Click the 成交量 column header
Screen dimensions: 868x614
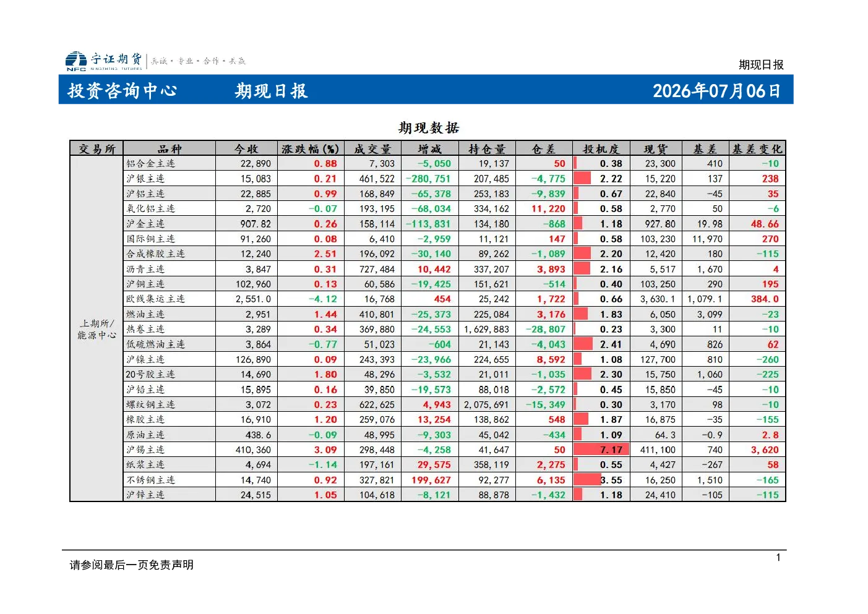click(372, 149)
